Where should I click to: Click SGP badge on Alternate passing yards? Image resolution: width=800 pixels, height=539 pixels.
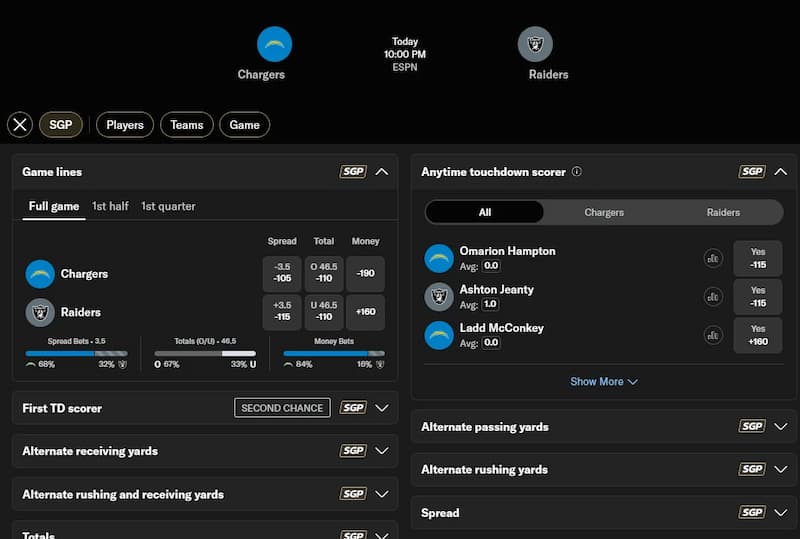click(752, 426)
